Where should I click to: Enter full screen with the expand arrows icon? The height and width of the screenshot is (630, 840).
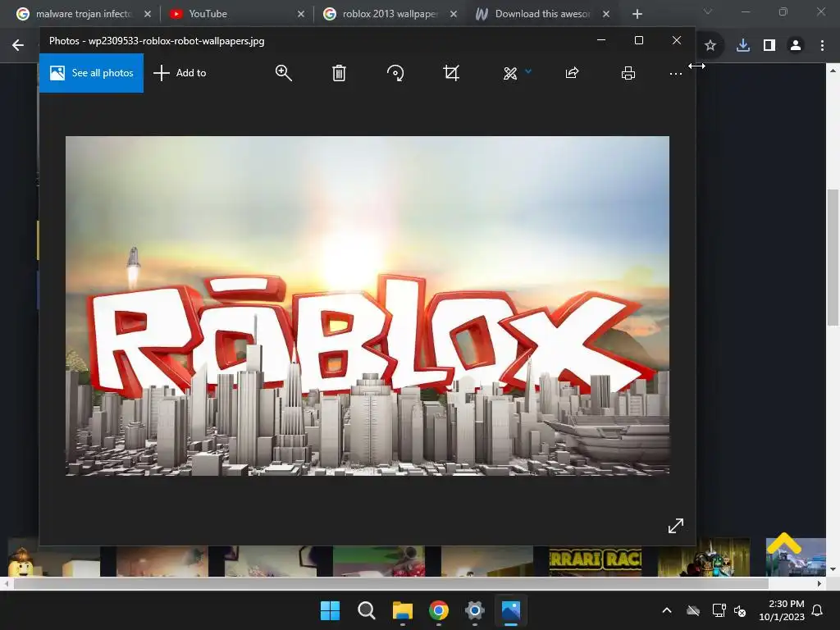[x=676, y=526]
